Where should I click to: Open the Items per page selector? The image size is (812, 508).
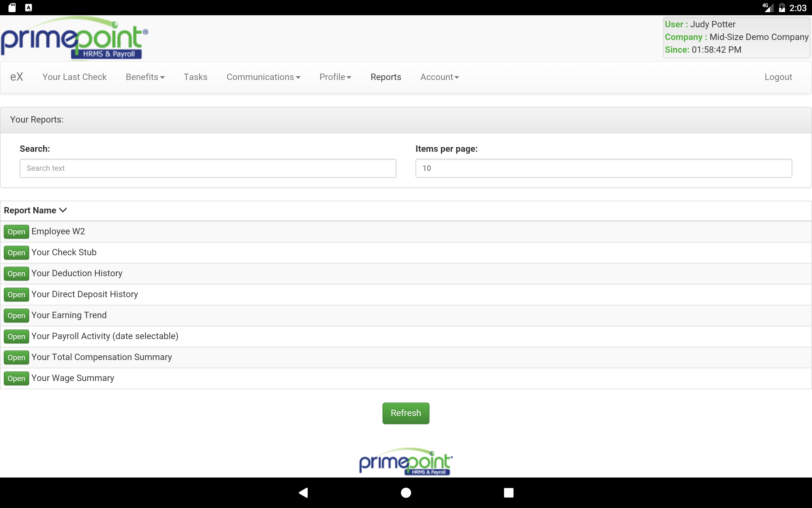pos(604,168)
